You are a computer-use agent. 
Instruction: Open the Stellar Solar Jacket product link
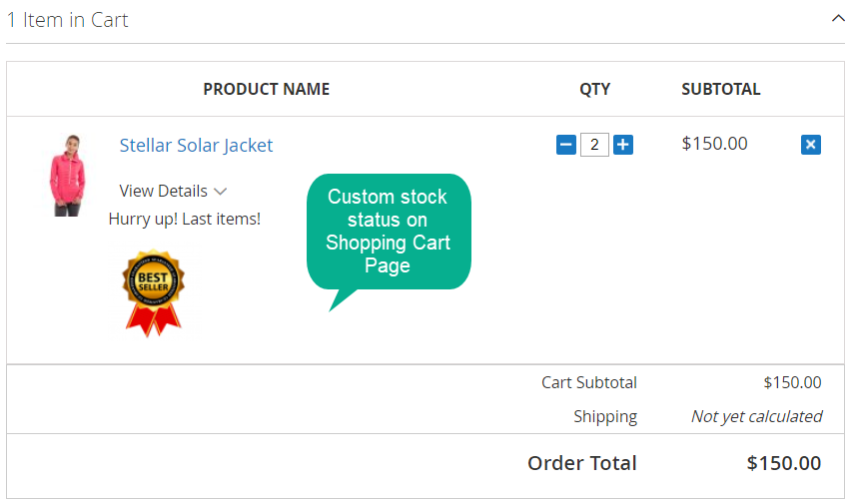pos(196,145)
